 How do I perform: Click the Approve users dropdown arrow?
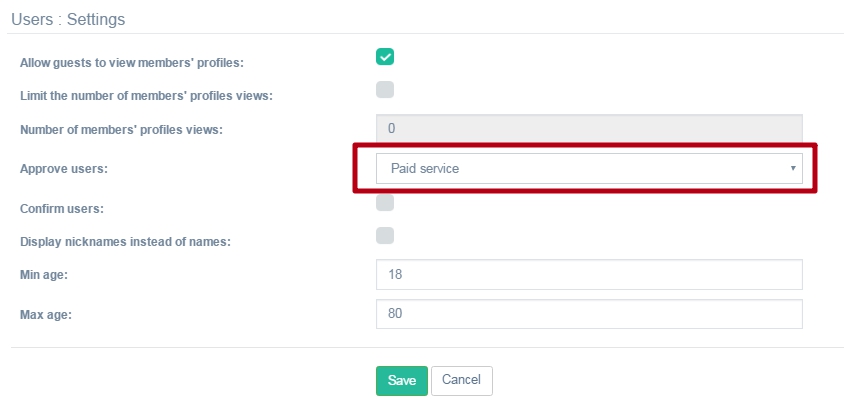(793, 168)
